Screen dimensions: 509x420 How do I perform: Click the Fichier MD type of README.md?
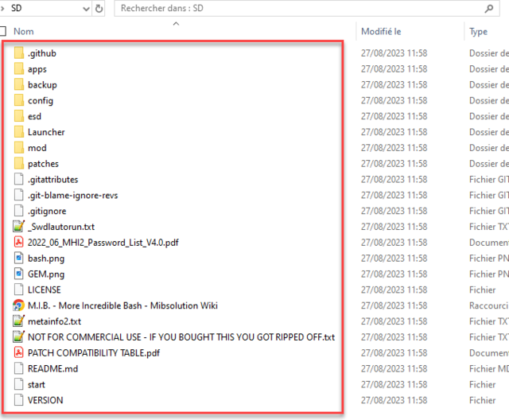pos(489,369)
